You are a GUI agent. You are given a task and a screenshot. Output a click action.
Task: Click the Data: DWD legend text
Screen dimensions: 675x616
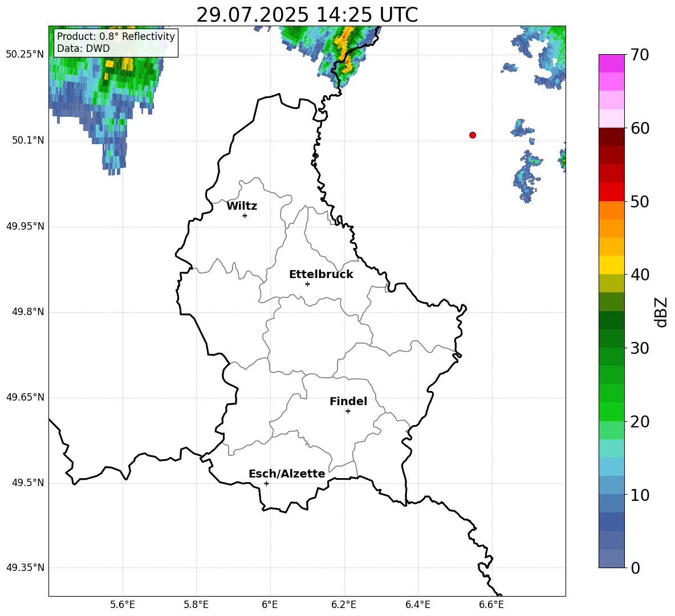coord(83,48)
